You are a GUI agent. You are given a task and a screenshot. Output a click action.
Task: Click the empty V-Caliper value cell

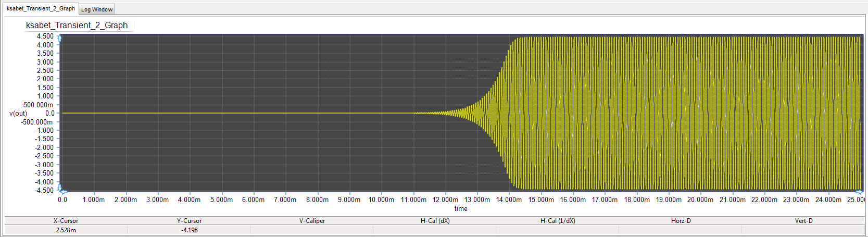[312, 230]
